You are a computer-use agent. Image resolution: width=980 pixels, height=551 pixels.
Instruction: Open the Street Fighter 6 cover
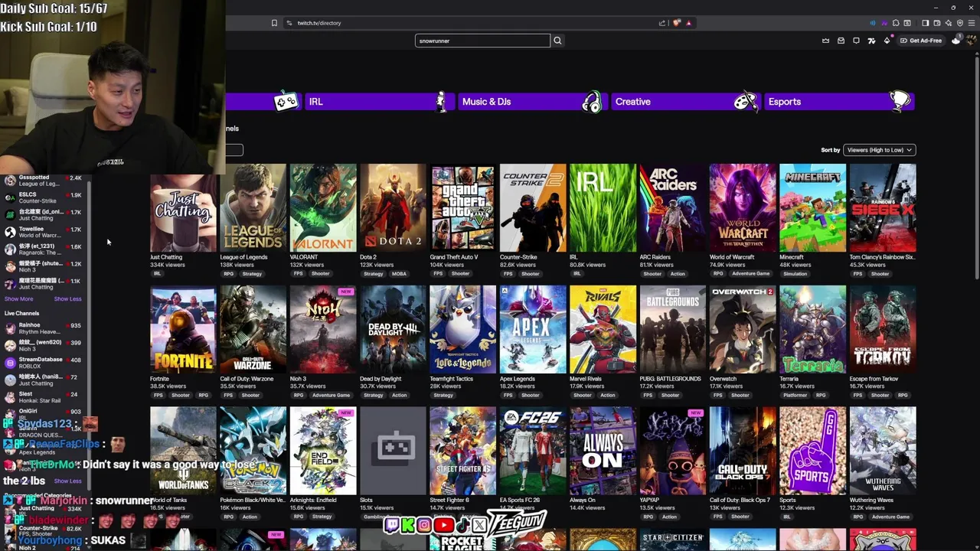(x=462, y=451)
